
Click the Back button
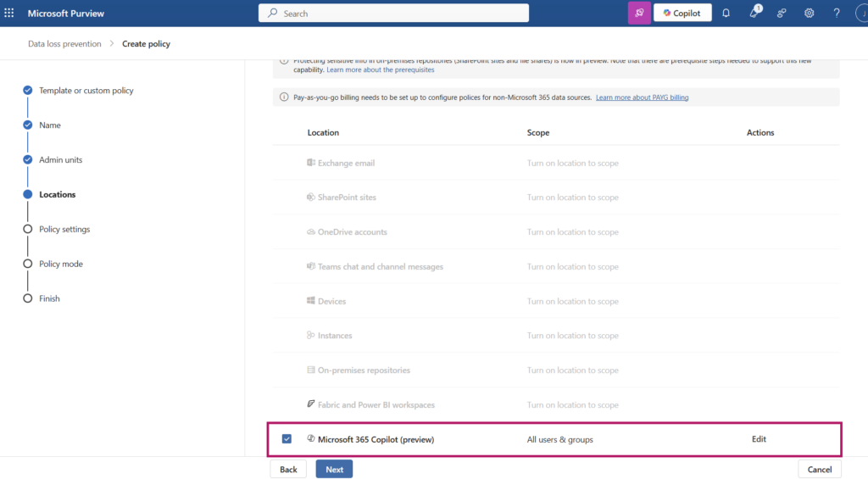pos(288,470)
